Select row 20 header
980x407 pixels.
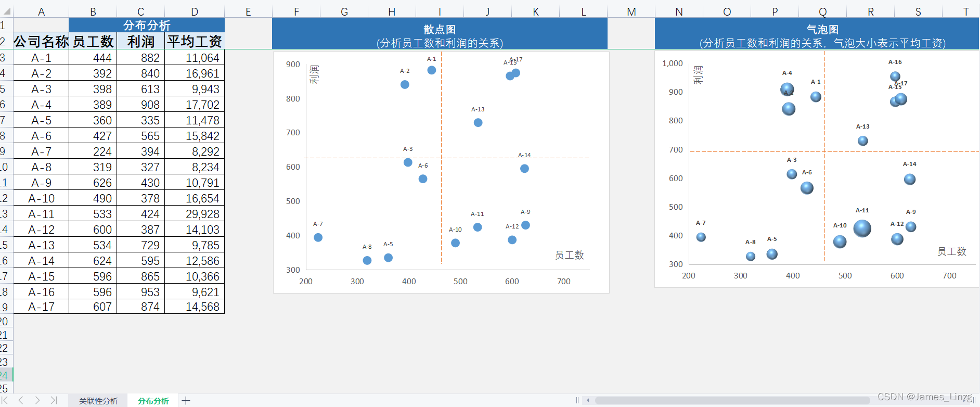point(6,321)
